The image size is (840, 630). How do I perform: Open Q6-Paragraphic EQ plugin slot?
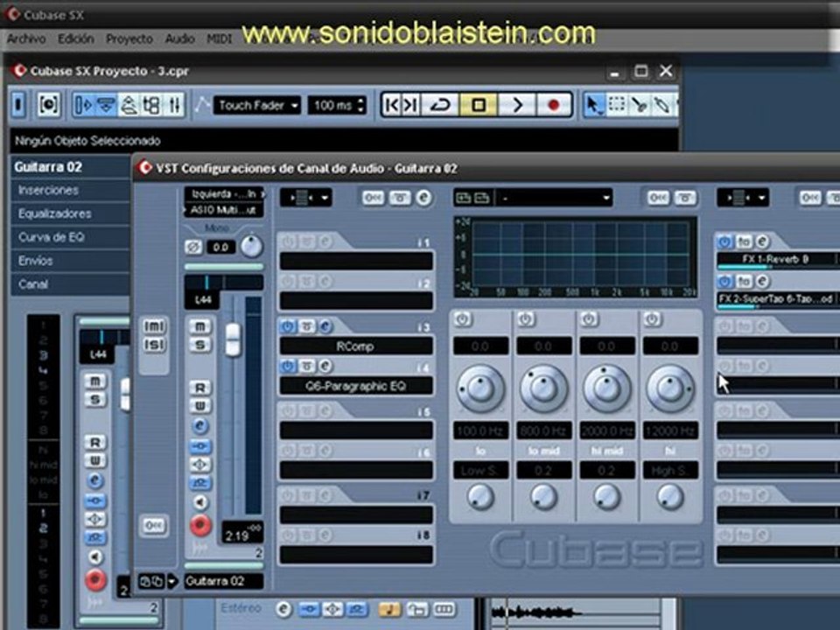tap(356, 386)
